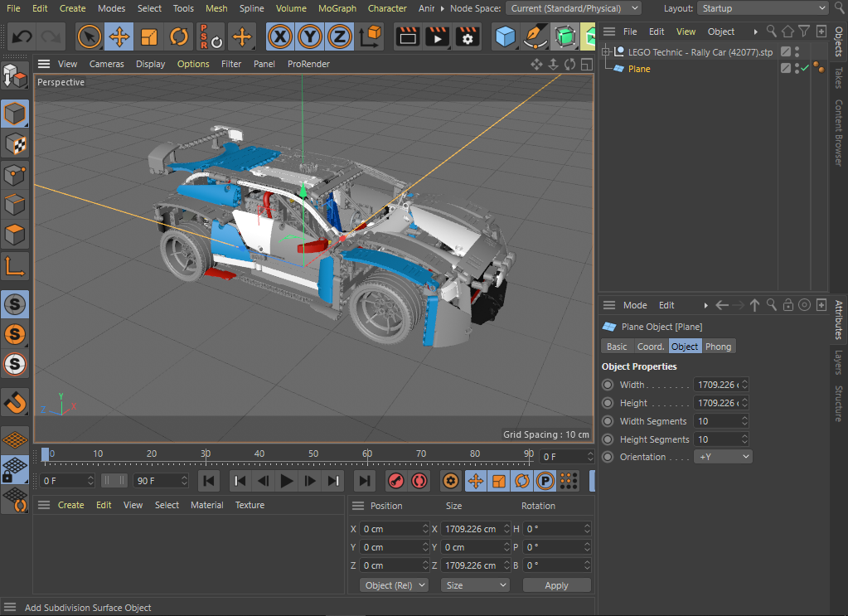Toggle Plane object enabled green checkmark
The image size is (848, 616).
pos(804,69)
